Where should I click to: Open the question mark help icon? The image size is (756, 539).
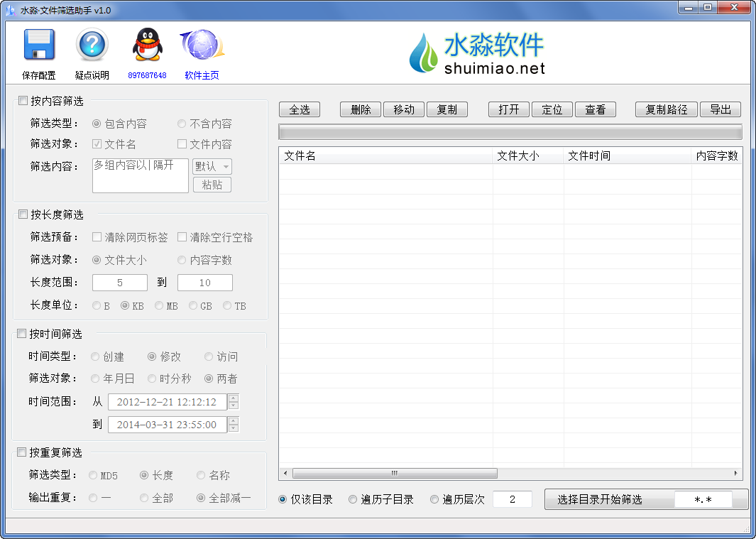tap(92, 45)
